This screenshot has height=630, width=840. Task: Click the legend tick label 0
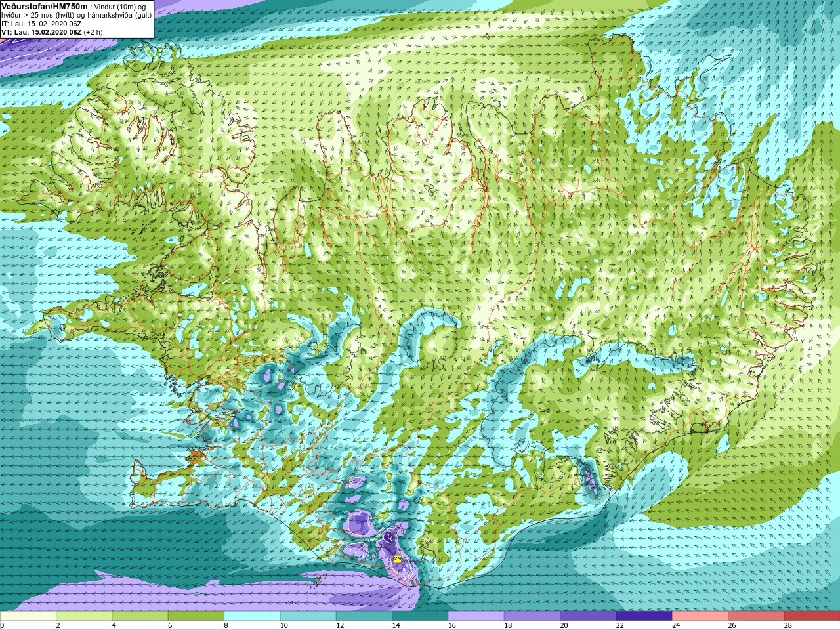tap(3, 625)
